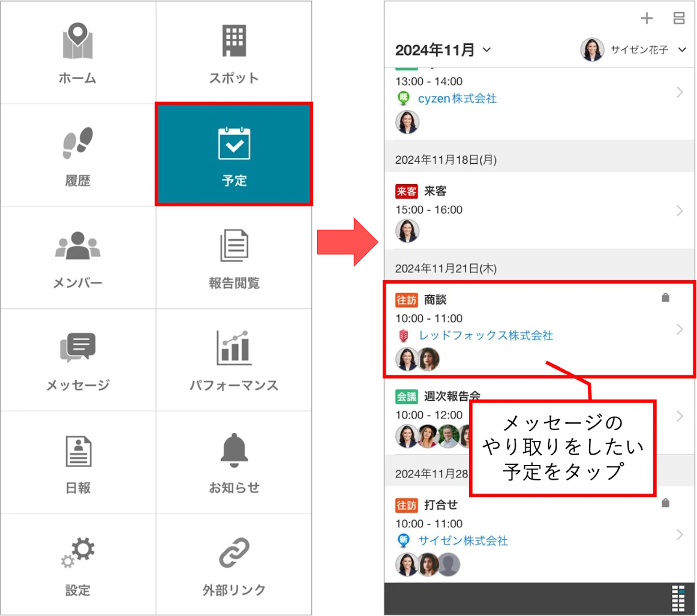The height and width of the screenshot is (616, 697).
Task: Open 設定 gear settings
Action: 78,552
